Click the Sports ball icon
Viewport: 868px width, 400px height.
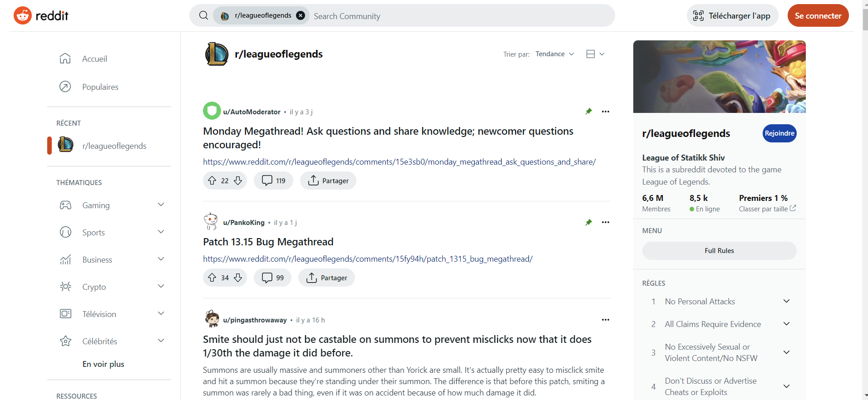(65, 232)
